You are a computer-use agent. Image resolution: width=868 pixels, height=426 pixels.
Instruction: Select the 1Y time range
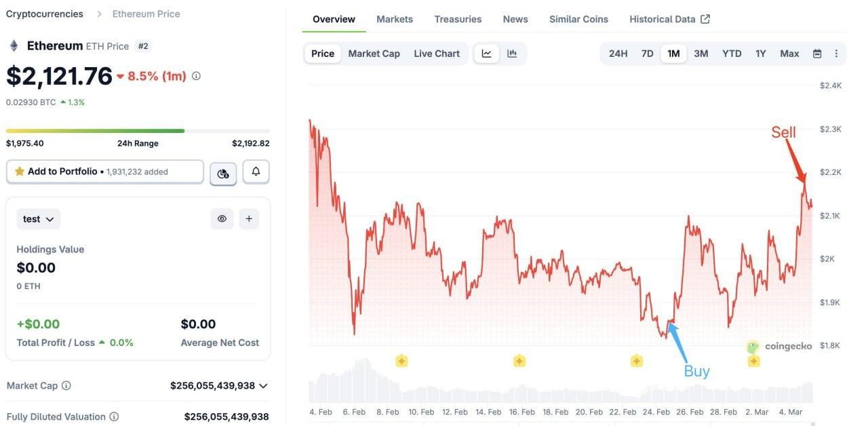click(x=760, y=53)
